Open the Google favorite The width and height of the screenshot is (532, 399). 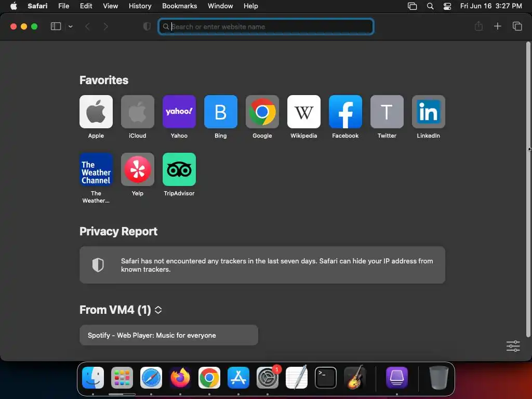pos(262,112)
